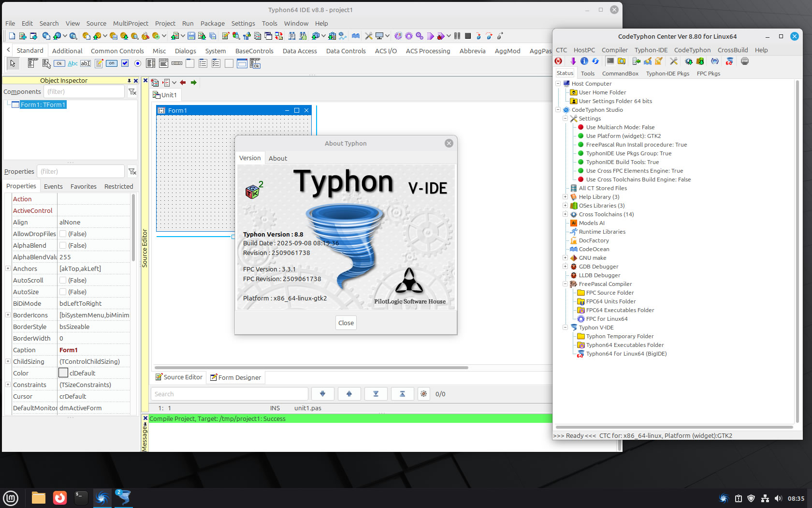Open the CrossBuild menu in CodeTyphon Center

(x=732, y=50)
